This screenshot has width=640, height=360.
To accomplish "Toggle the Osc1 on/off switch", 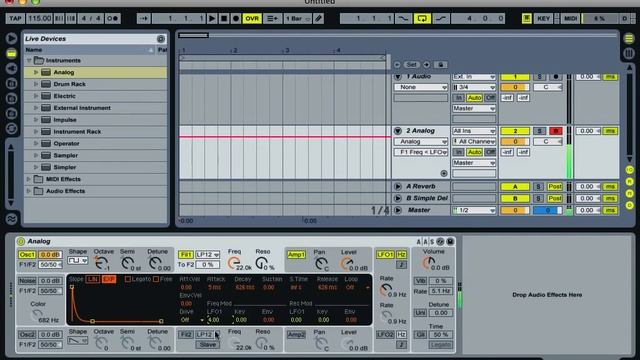I will tap(27, 255).
